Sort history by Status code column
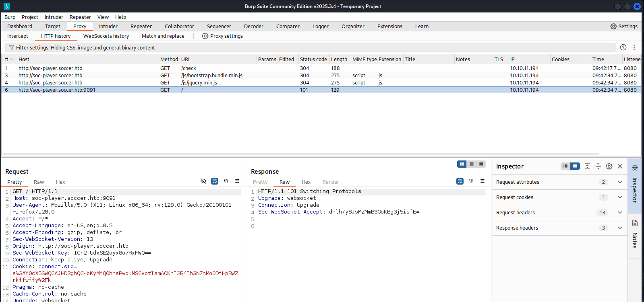This screenshot has height=302, width=644. tap(313, 59)
